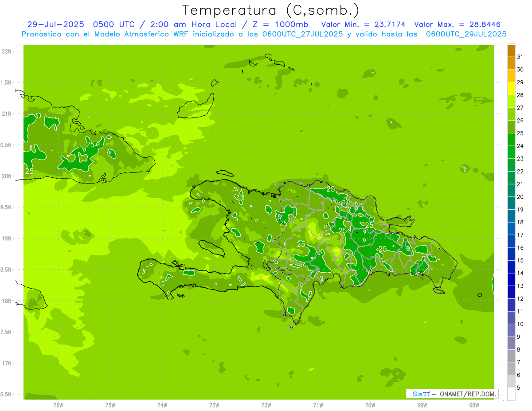
Task: Click the '22N' latitude axis label
Action: pyautogui.click(x=7, y=51)
